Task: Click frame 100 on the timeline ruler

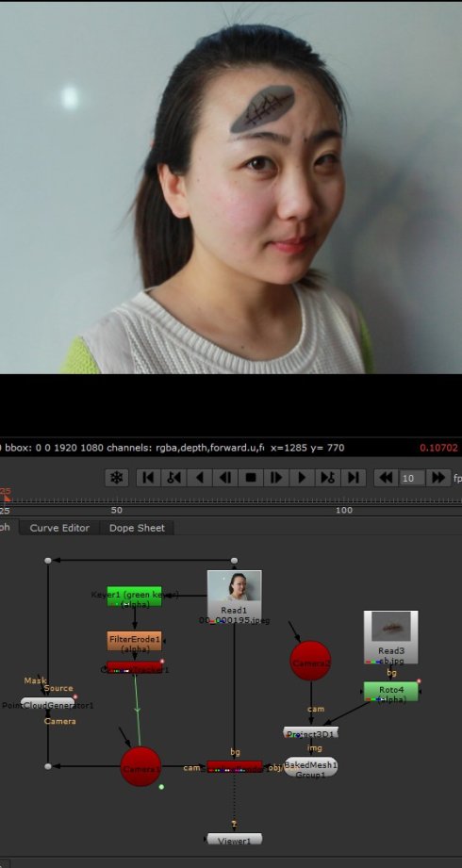Action: pyautogui.click(x=344, y=511)
